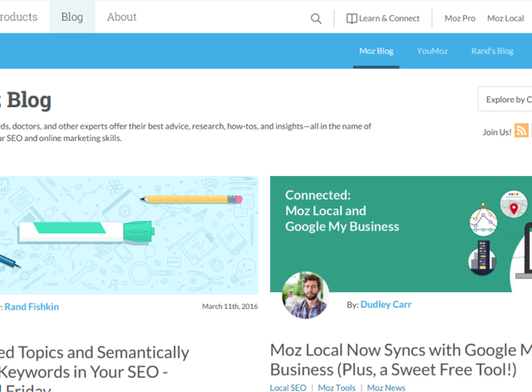Click the Join Us! label
The height and width of the screenshot is (392, 532).
497,132
